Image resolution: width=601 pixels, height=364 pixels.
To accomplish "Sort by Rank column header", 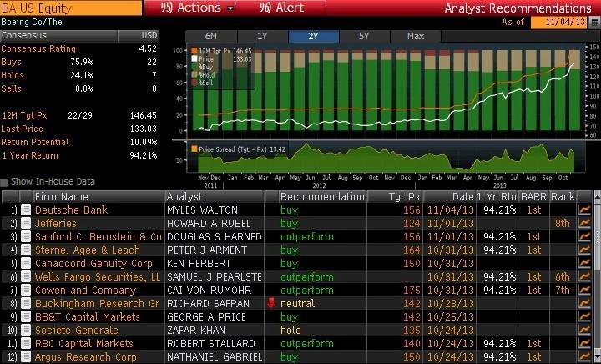I will pos(563,196).
